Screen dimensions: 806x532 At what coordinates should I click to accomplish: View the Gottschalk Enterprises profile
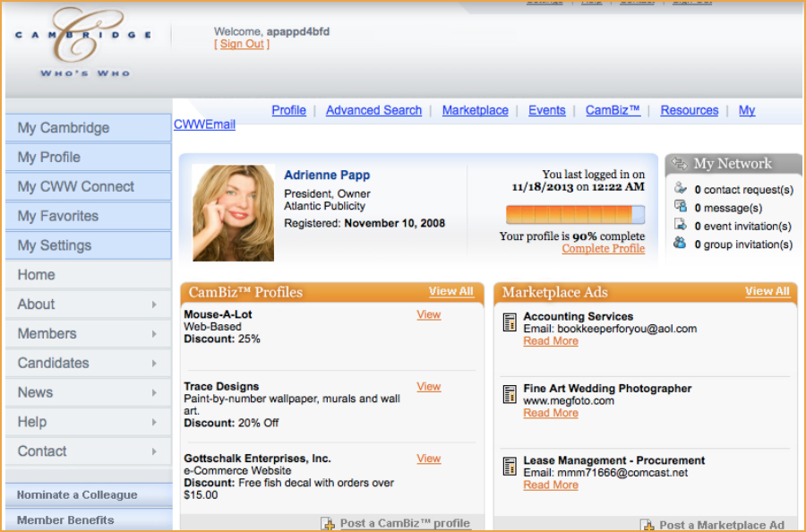tap(429, 459)
